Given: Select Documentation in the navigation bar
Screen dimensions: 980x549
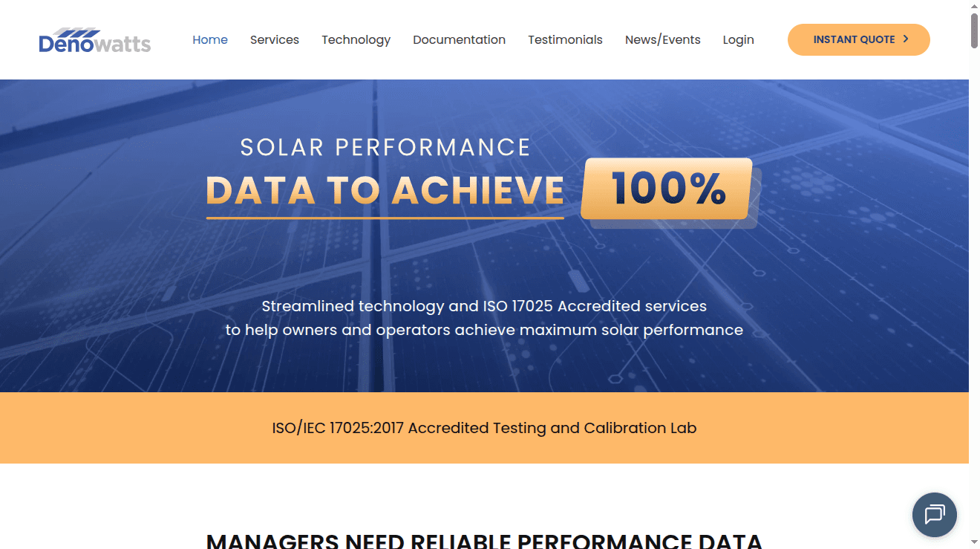Looking at the screenshot, I should 459,40.
